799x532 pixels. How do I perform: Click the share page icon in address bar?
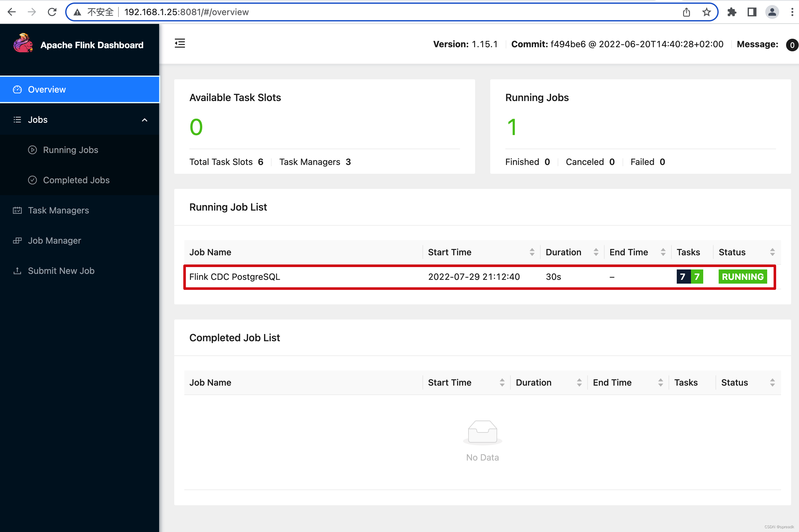click(686, 12)
